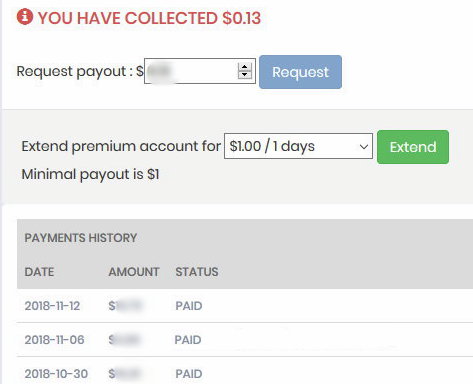Open the $1.00 / 1 days dropdown
Viewport: 473px width, 384px height.
click(298, 146)
